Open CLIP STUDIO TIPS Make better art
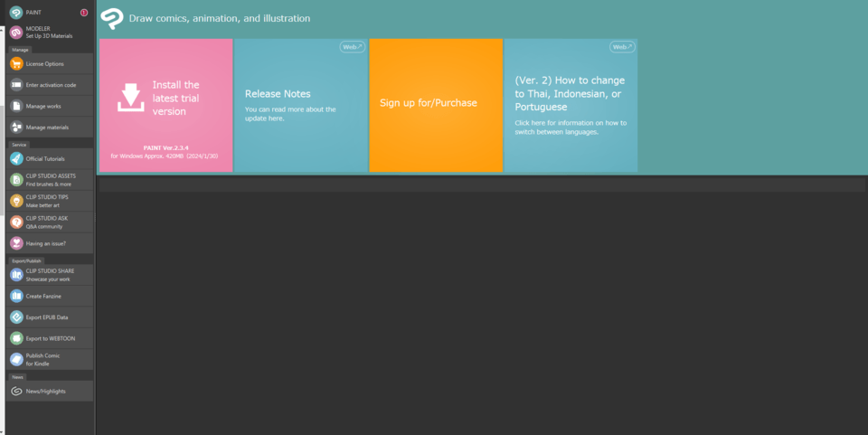Viewport: 868px width, 435px height. (x=50, y=201)
